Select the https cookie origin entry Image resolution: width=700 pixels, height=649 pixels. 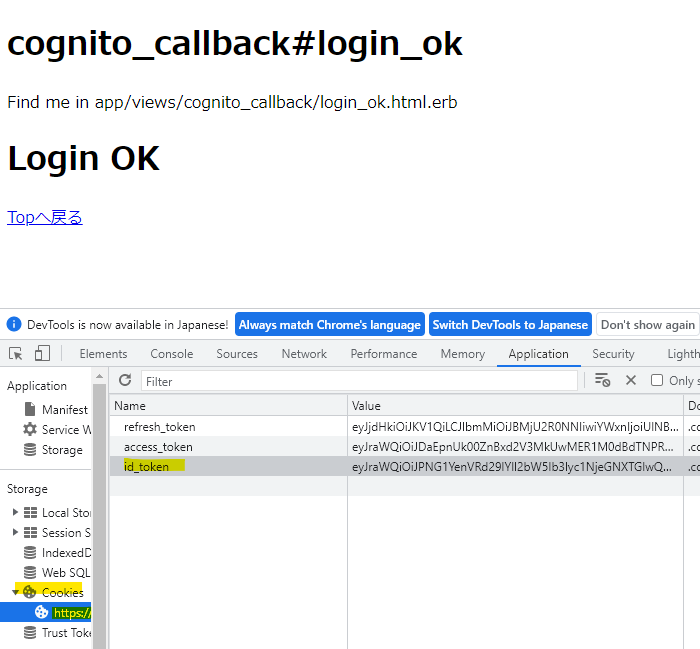(46, 612)
